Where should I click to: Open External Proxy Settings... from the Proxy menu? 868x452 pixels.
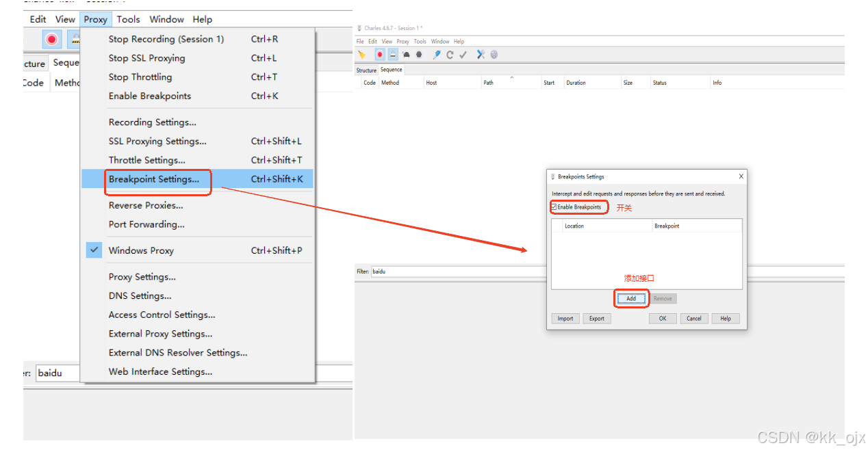tap(197, 334)
